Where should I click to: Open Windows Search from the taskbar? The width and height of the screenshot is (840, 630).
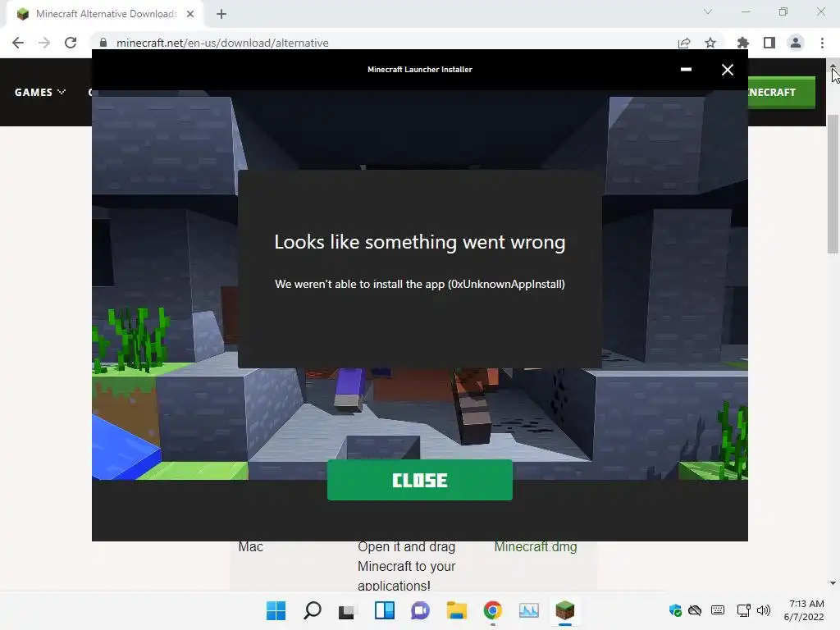[x=313, y=610]
